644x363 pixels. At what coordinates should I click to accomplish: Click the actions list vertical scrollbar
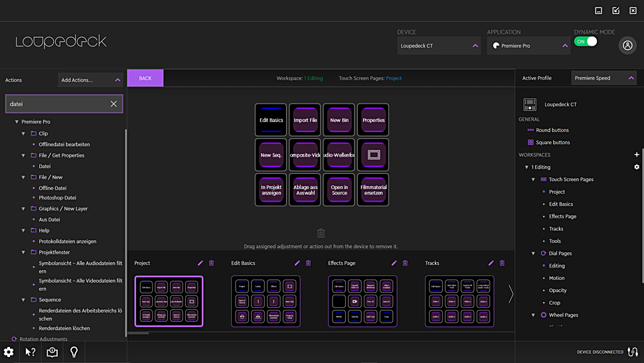pos(125,232)
